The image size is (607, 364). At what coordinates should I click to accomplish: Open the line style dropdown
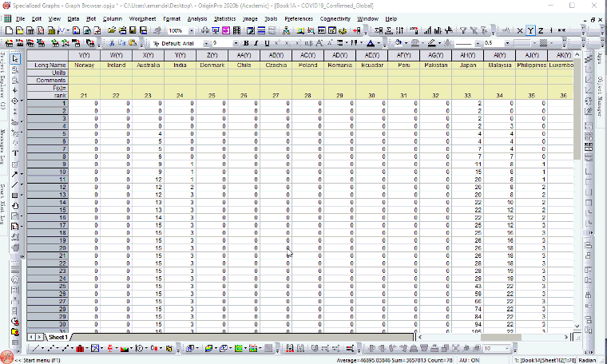click(x=478, y=43)
